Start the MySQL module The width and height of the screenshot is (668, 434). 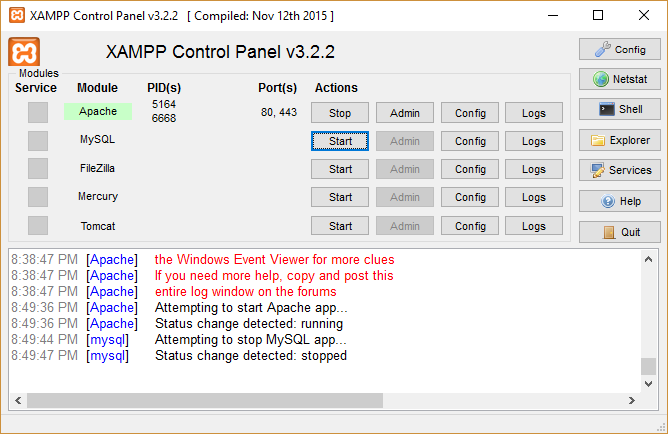click(x=340, y=141)
